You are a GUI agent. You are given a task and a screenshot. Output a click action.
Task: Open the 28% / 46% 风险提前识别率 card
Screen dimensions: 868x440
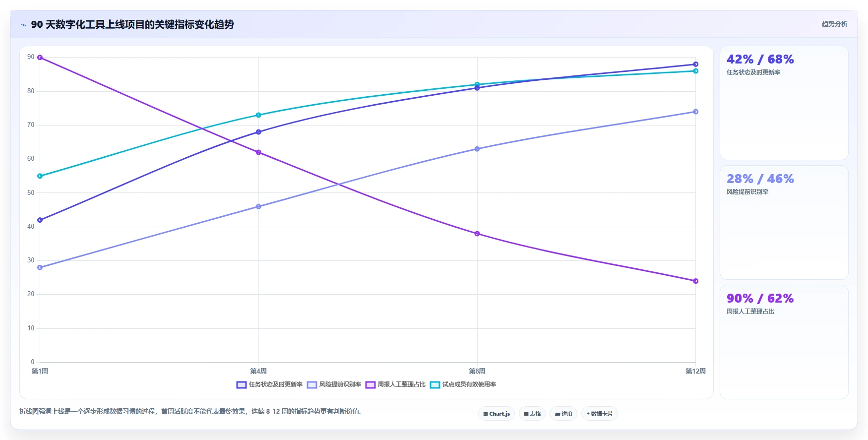point(784,223)
